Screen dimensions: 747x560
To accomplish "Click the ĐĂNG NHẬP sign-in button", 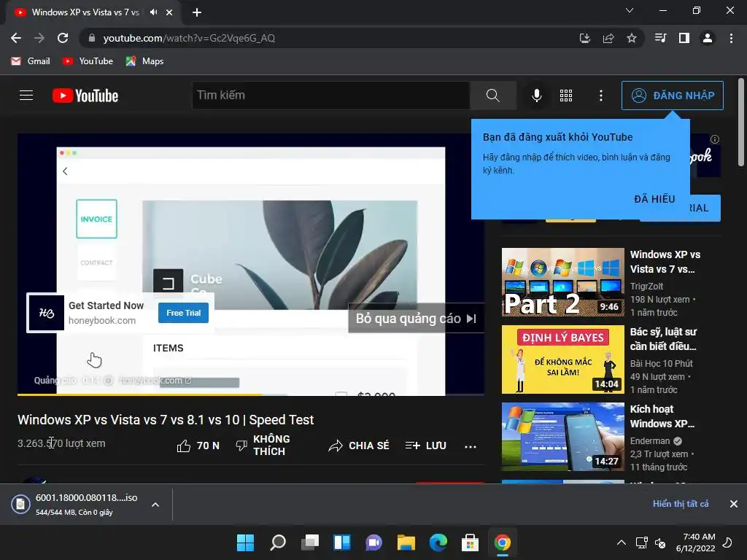I will point(672,96).
